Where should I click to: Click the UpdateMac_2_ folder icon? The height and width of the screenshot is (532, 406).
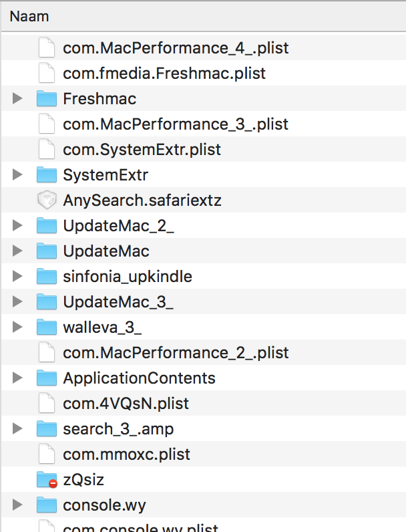coord(47,225)
